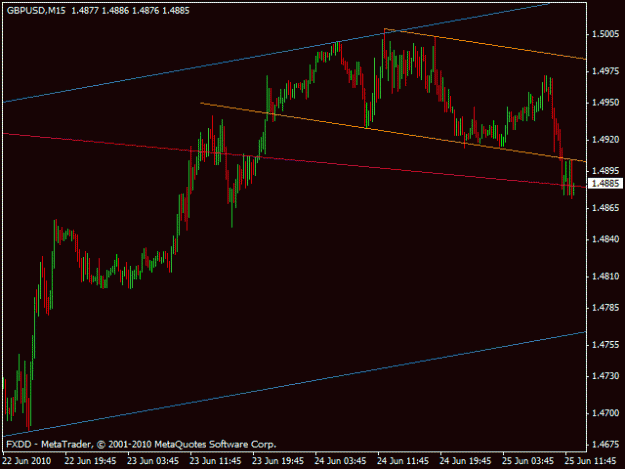This screenshot has height=469, width=625.
Task: Click time axis label 25 Jun 03:45
Action: (528, 461)
